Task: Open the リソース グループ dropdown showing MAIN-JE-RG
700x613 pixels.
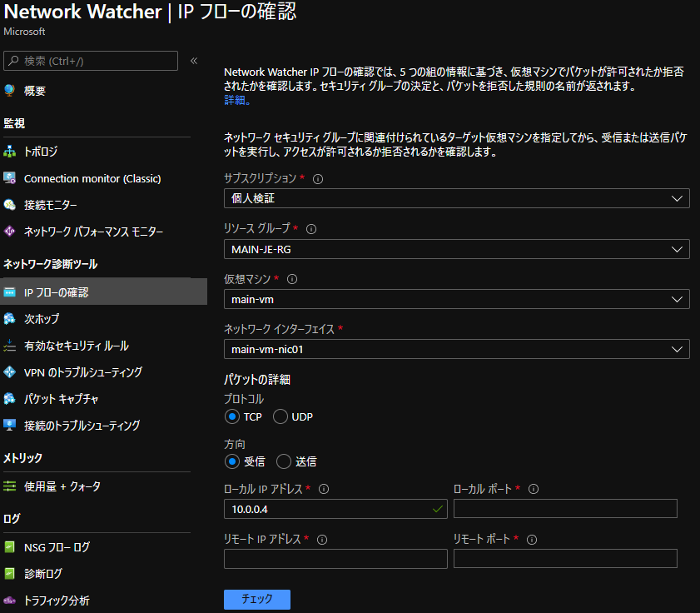Action: coord(456,249)
